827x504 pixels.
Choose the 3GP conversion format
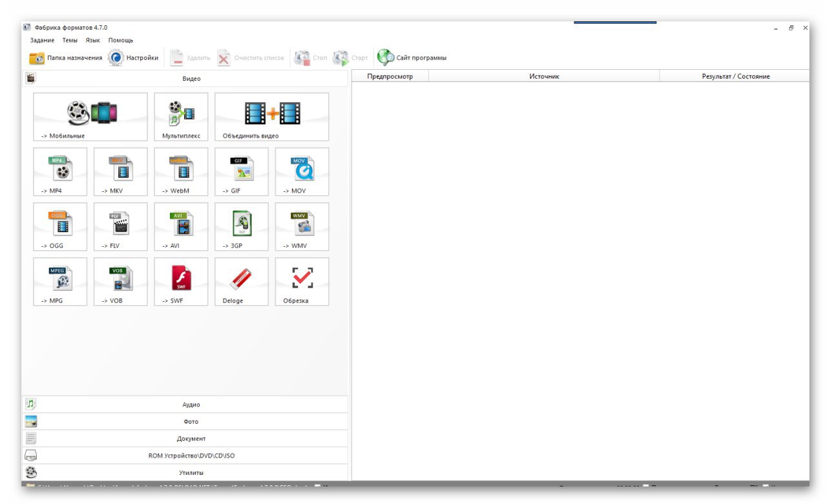(242, 227)
